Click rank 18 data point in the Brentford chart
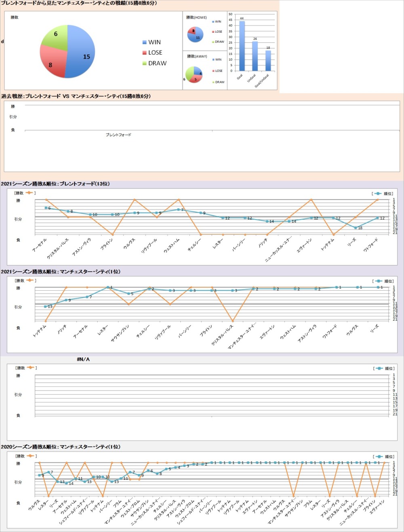 356,228
